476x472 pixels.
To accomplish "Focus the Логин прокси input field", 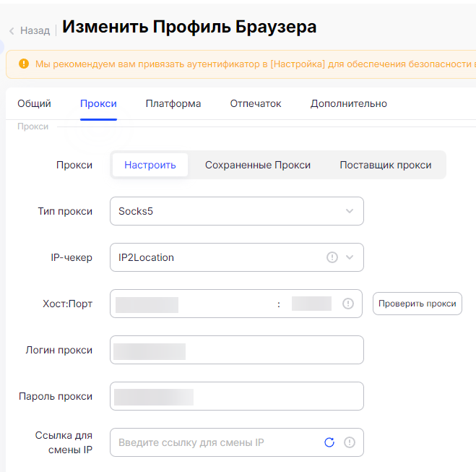I will coord(237,350).
